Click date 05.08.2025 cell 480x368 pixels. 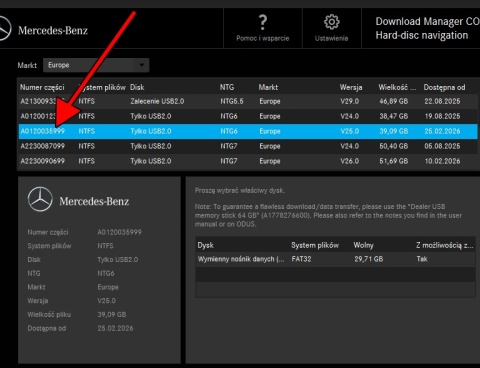pyautogui.click(x=442, y=146)
